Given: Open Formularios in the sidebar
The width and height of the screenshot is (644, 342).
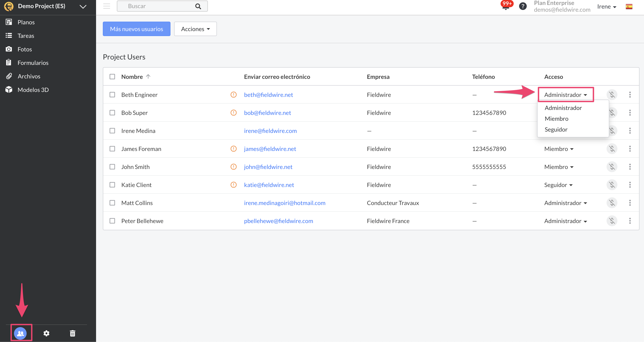Looking at the screenshot, I should coord(33,63).
